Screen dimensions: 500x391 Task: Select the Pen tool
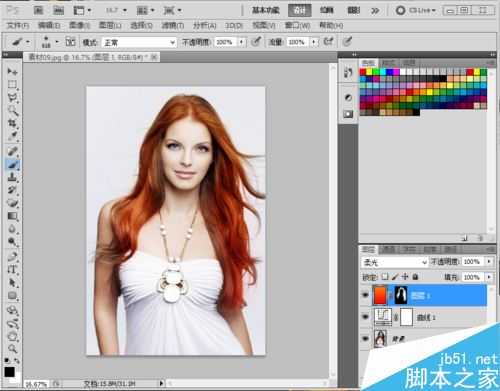click(12, 257)
